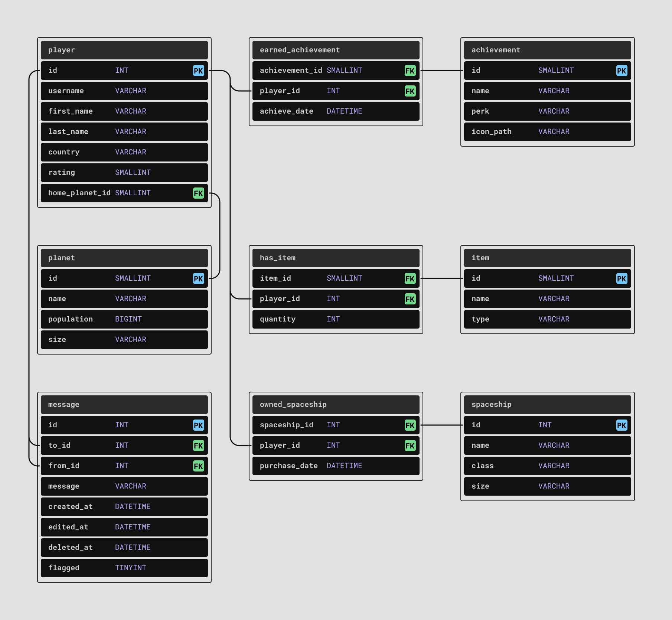Click the created_at DATETIME row
672x620 pixels.
124,507
